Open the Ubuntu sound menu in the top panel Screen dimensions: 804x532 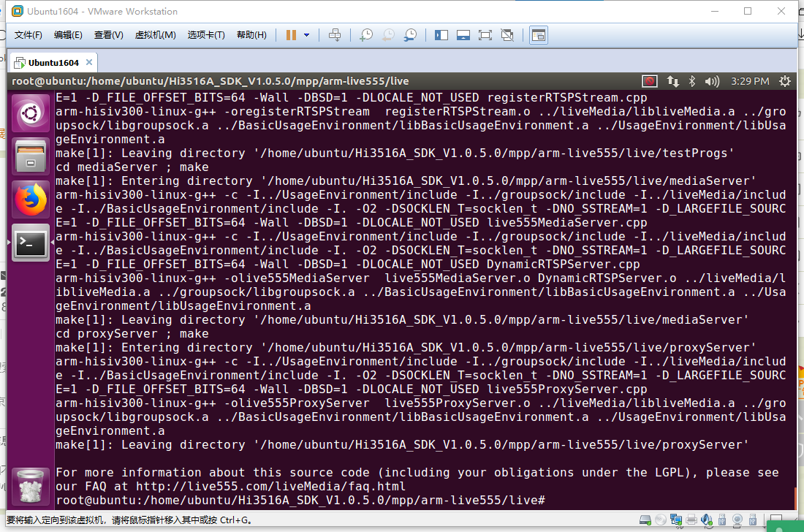(711, 81)
